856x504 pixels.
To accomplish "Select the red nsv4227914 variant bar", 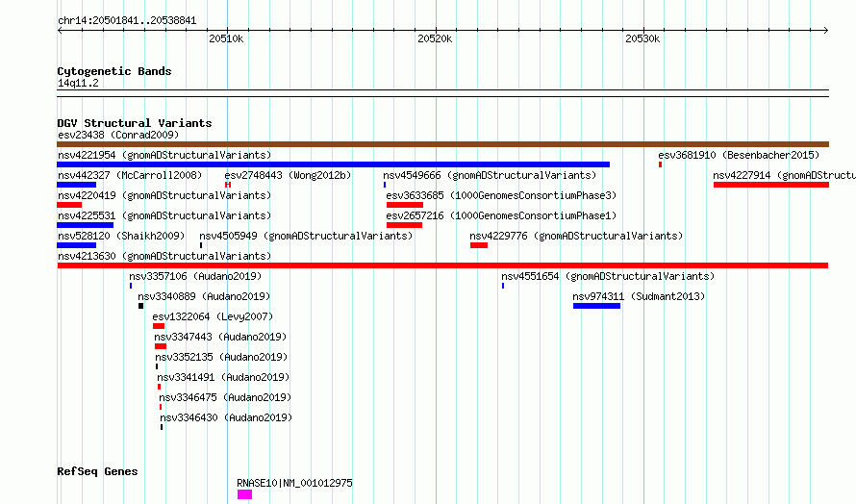I will point(770,185).
